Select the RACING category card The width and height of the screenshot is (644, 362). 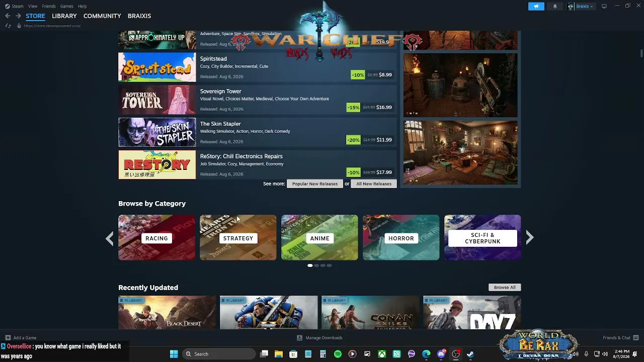coord(156,237)
